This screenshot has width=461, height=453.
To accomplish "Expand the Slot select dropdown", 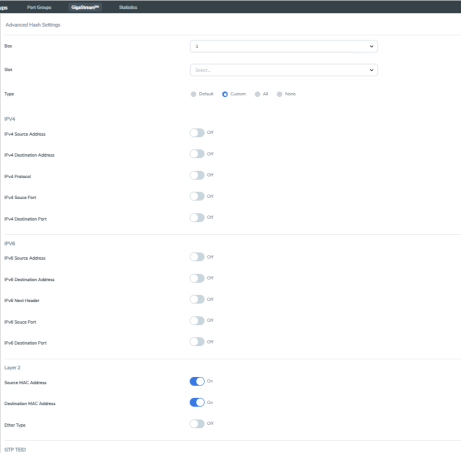I will point(284,70).
